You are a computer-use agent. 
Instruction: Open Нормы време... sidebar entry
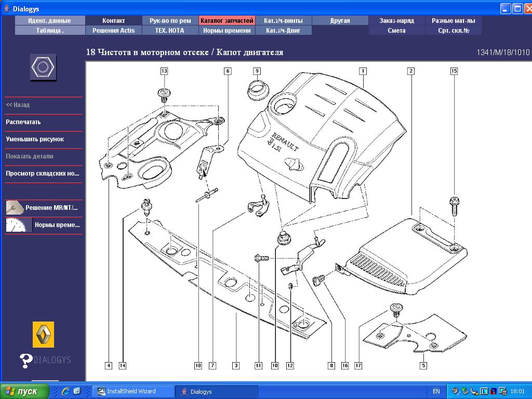pos(57,225)
